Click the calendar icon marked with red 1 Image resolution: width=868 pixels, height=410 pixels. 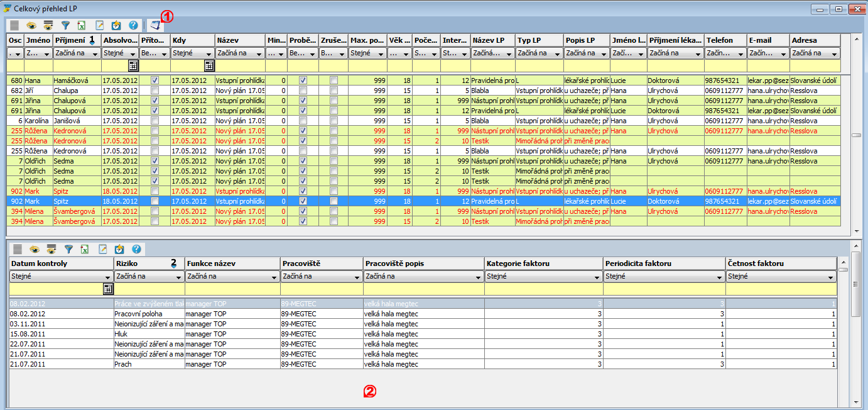point(155,26)
